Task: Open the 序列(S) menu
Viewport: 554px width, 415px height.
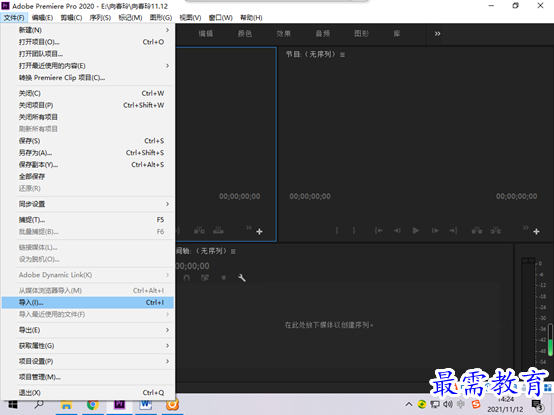Action: (x=100, y=18)
